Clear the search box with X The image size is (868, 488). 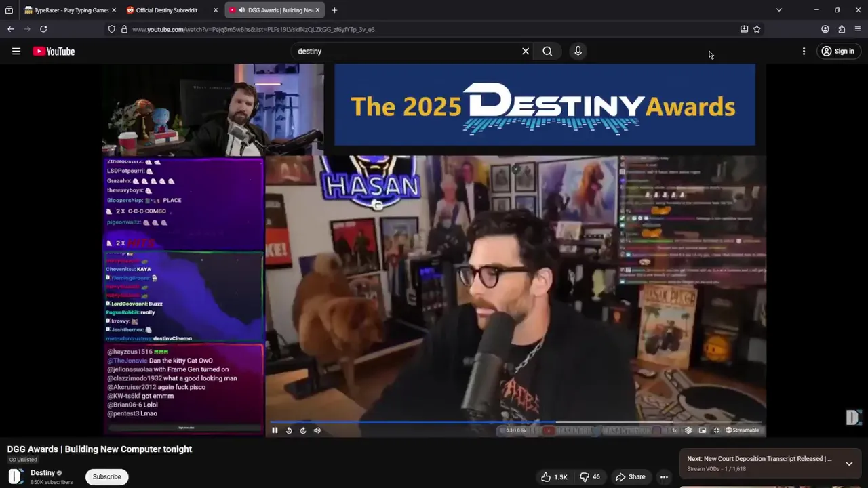[x=526, y=52]
